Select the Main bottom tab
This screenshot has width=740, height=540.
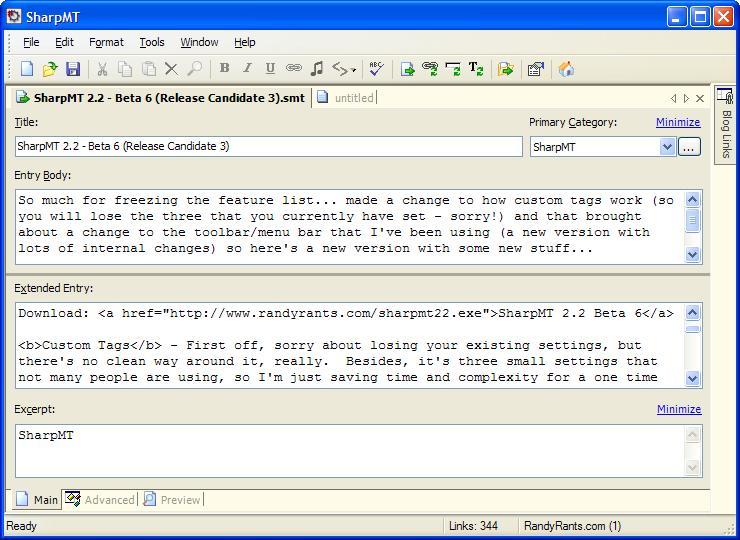[36, 499]
